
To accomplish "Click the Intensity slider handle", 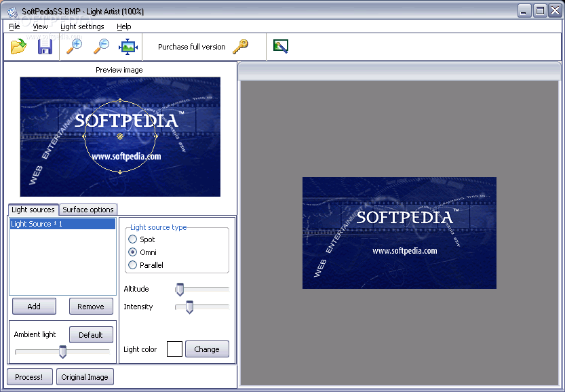I will pos(189,307).
